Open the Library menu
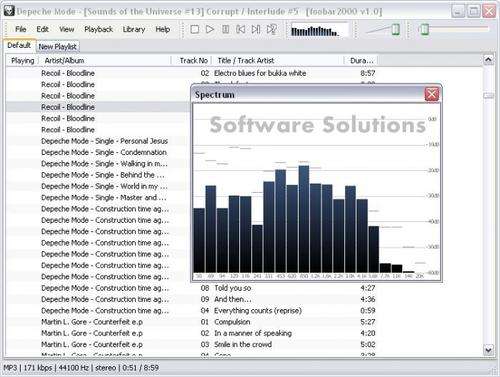Screen dimensions: 500x377 click(x=134, y=29)
